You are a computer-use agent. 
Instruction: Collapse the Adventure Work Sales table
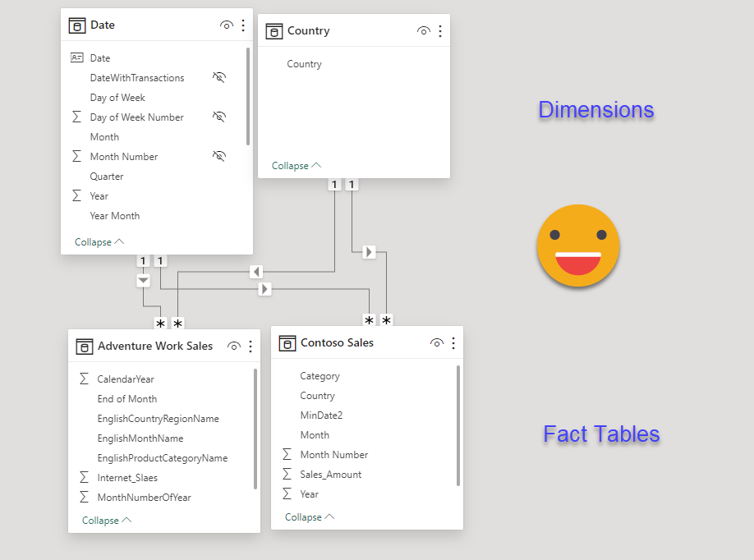[x=107, y=521]
